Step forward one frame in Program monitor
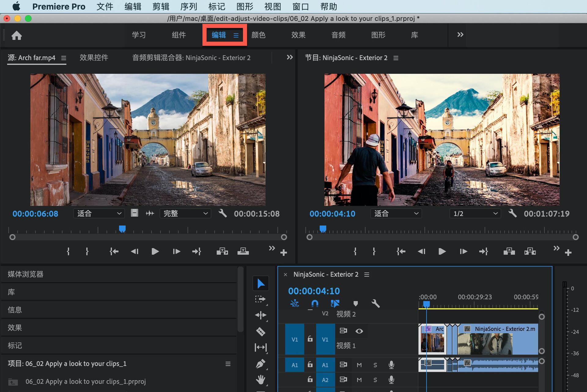587x392 pixels. click(x=463, y=251)
